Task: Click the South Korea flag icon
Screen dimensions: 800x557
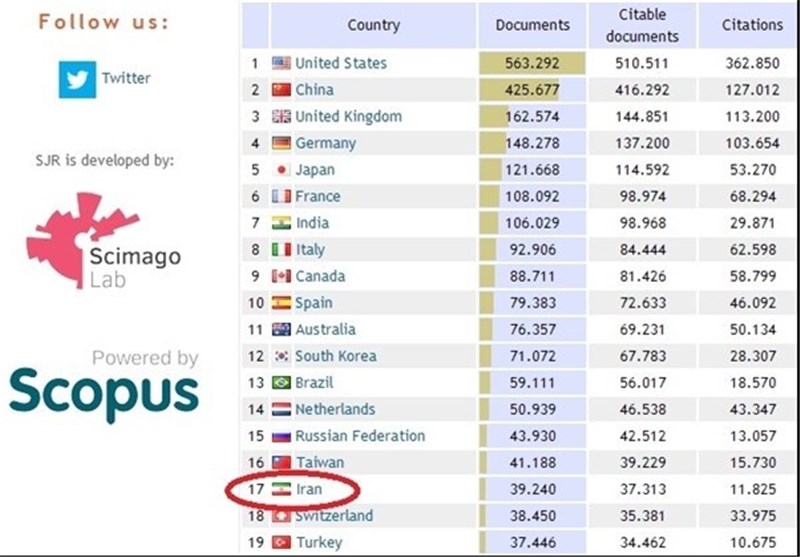Action: [281, 356]
